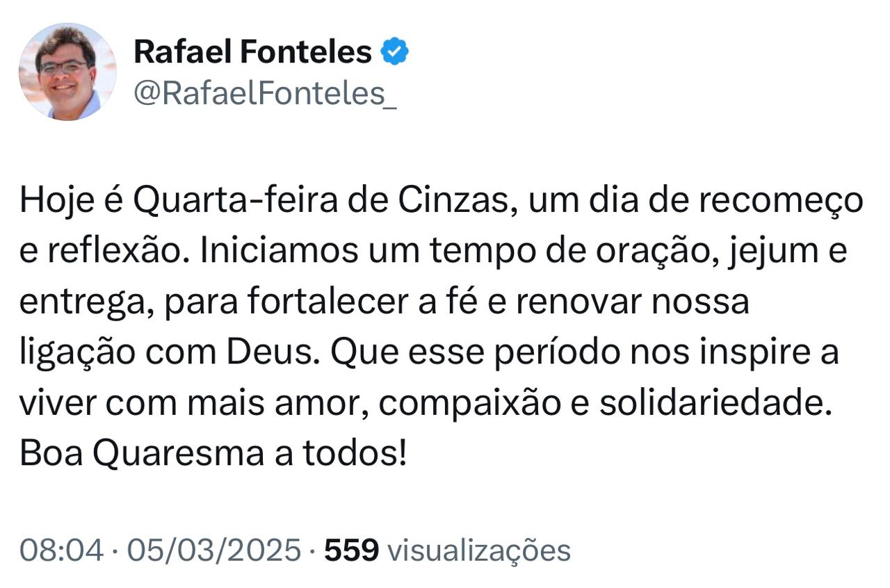Click the display name Rafael Fonteles
The height and width of the screenshot is (588, 890).
[252, 52]
